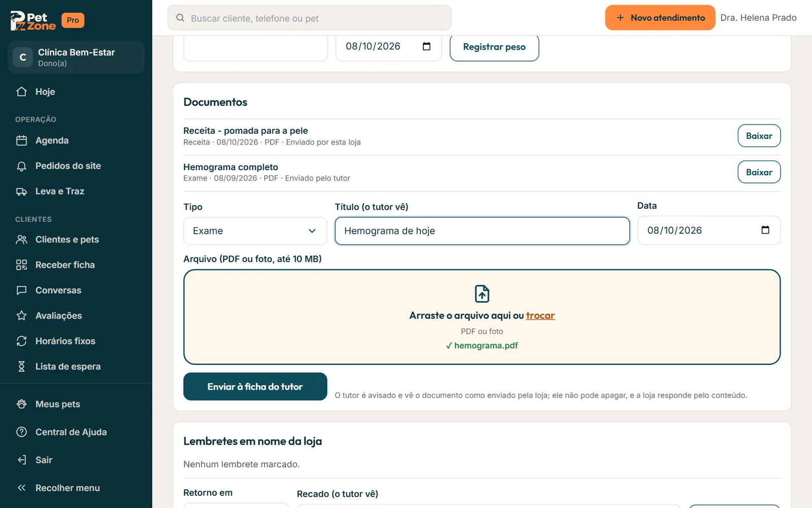Click Dra. Helena Prado user name
812x508 pixels.
tap(758, 18)
